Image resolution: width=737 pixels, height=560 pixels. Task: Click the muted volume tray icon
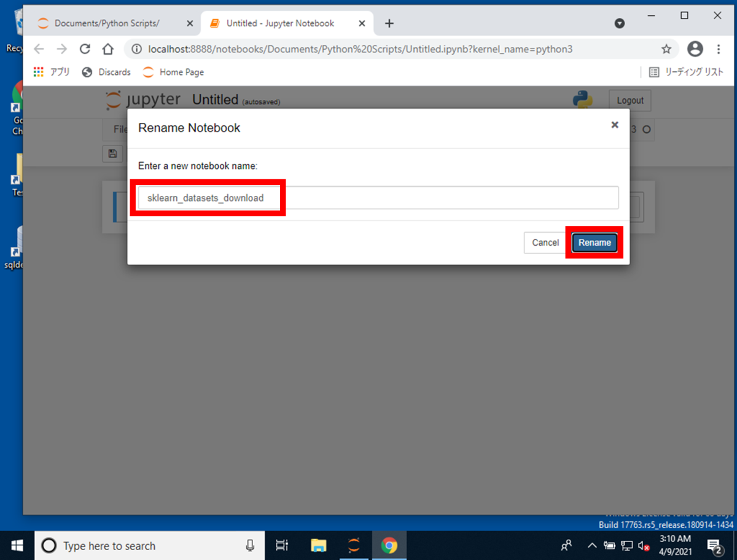(644, 545)
